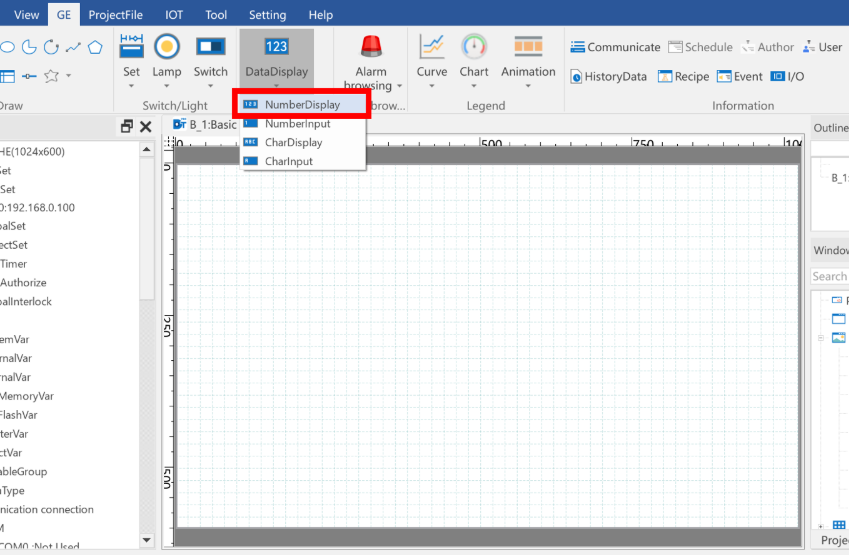Undock the left project panel

click(127, 126)
